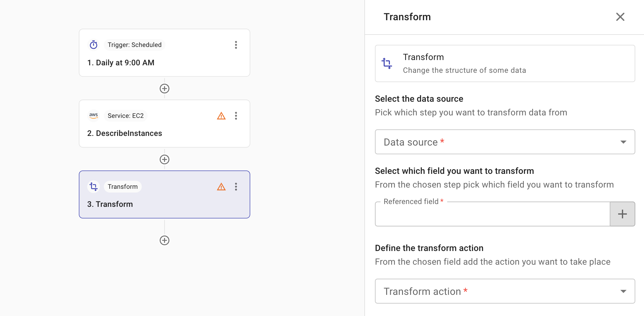Open the kebab menu on the Scheduled trigger
Image resolution: width=644 pixels, height=316 pixels.
click(236, 45)
